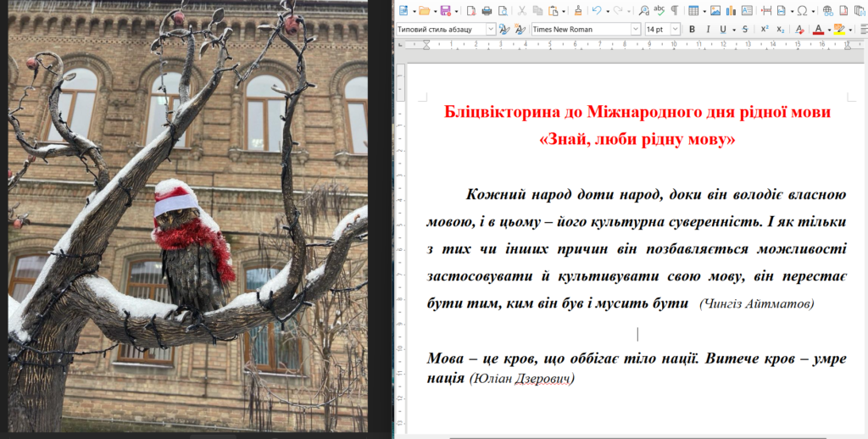The height and width of the screenshot is (439, 868).
Task: Click the Print icon in toolbar
Action: point(487,10)
